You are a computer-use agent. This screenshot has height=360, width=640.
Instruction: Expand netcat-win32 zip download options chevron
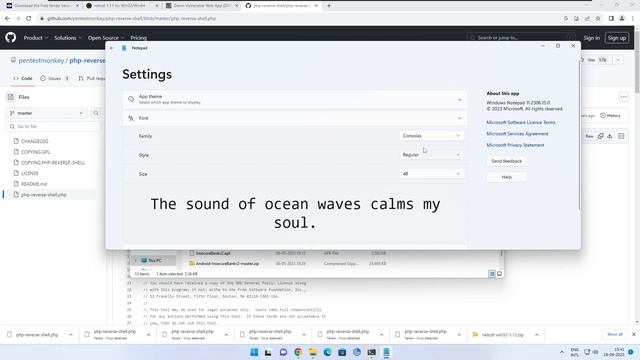tap(537, 335)
